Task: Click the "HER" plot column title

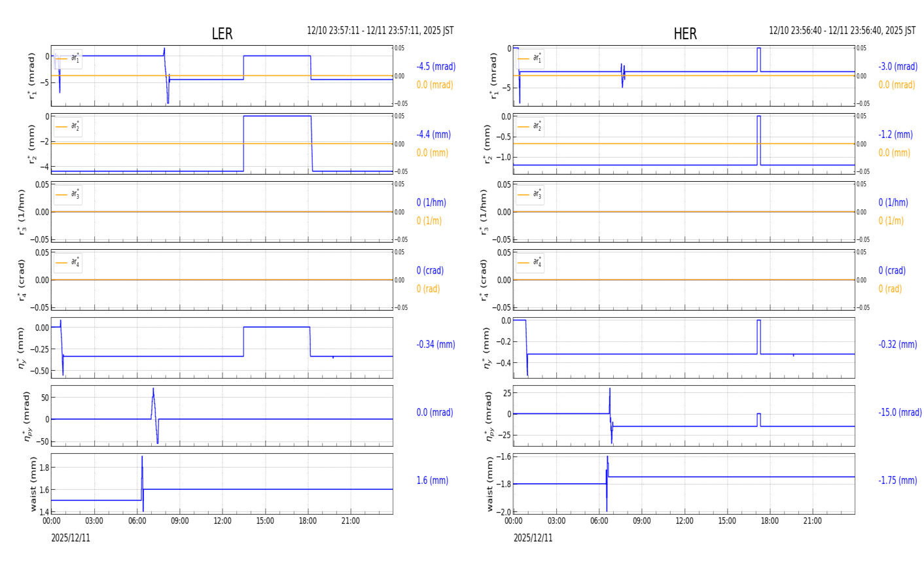Action: pyautogui.click(x=685, y=34)
